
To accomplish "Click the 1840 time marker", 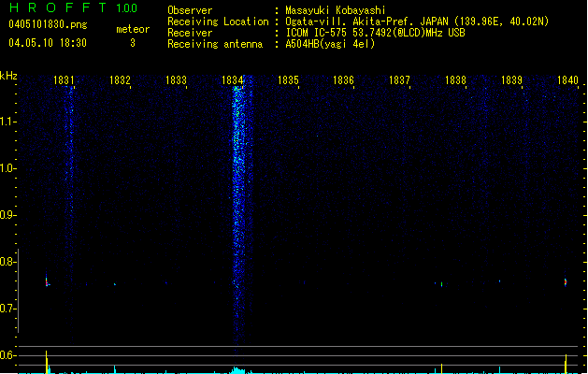I will pos(567,80).
